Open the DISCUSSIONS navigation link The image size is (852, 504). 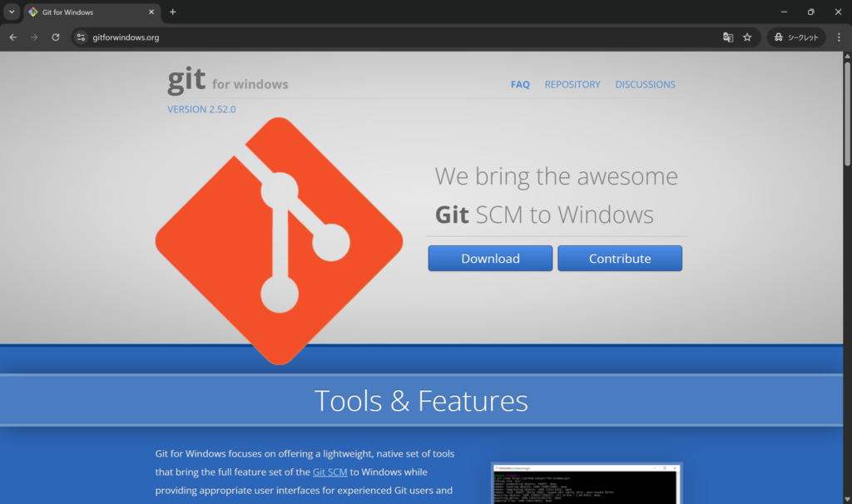(645, 85)
